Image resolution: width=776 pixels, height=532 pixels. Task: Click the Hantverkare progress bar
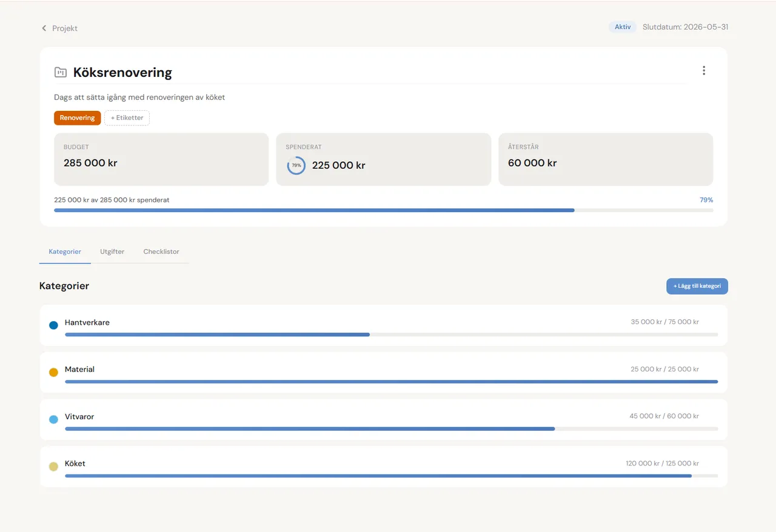392,334
